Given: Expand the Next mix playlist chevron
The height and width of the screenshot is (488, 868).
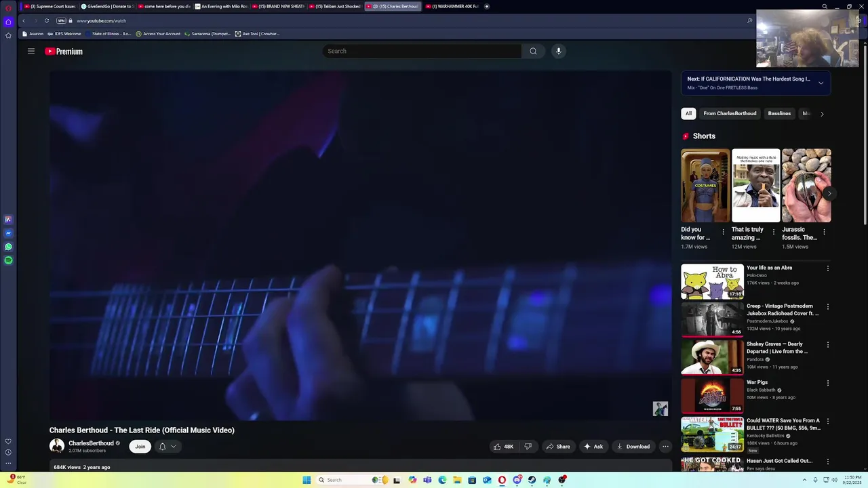Looking at the screenshot, I should [821, 83].
